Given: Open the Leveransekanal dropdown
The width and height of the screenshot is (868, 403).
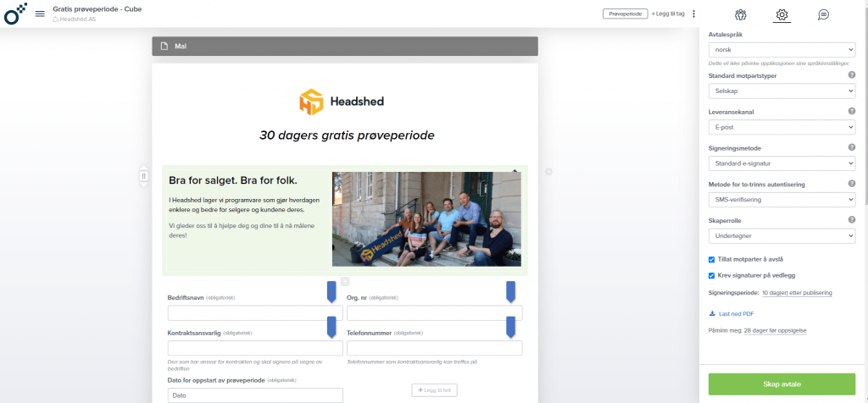Looking at the screenshot, I should click(782, 127).
